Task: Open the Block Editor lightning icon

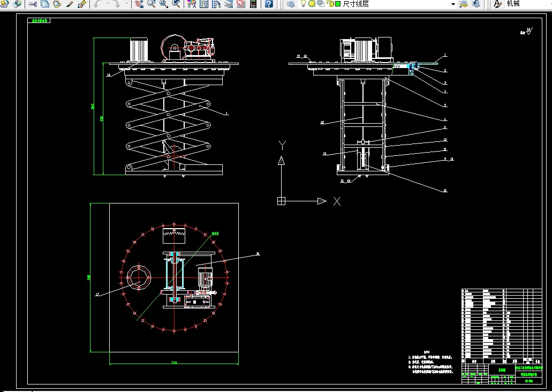Action: 82,4
